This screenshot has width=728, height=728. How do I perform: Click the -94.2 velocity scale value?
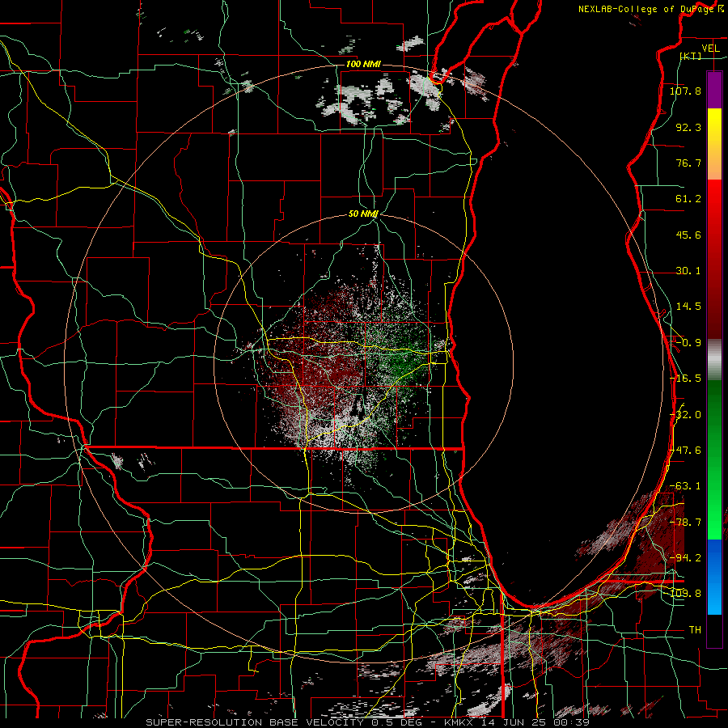(685, 558)
